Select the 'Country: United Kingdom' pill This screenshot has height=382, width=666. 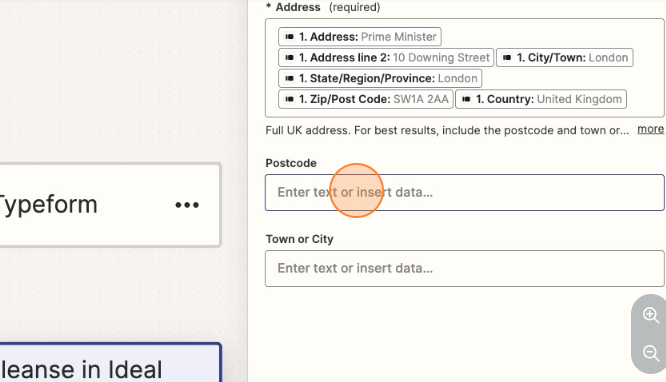(x=541, y=99)
